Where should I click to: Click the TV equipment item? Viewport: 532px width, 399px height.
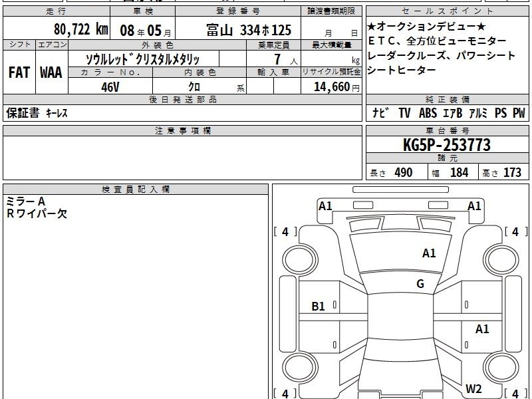(404, 113)
